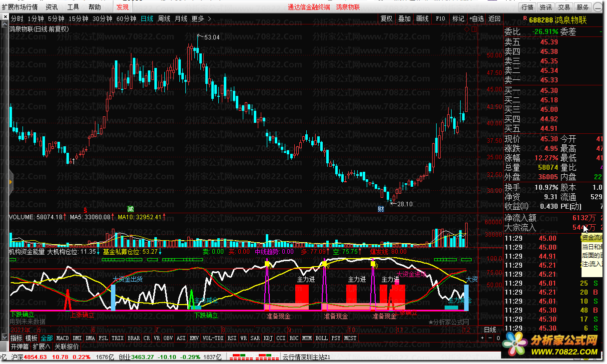Select the 全部 indicator filter
The width and height of the screenshot is (607, 364).
pyautogui.click(x=46, y=338)
